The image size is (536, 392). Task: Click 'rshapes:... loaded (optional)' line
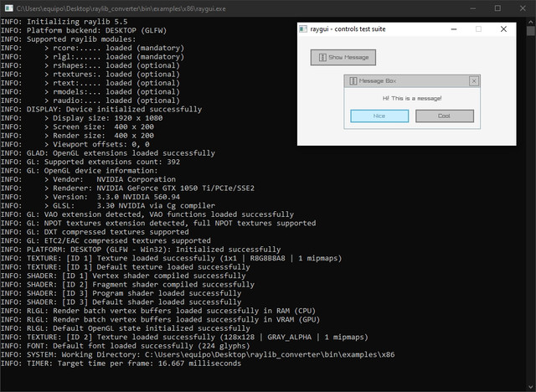click(x=90, y=65)
